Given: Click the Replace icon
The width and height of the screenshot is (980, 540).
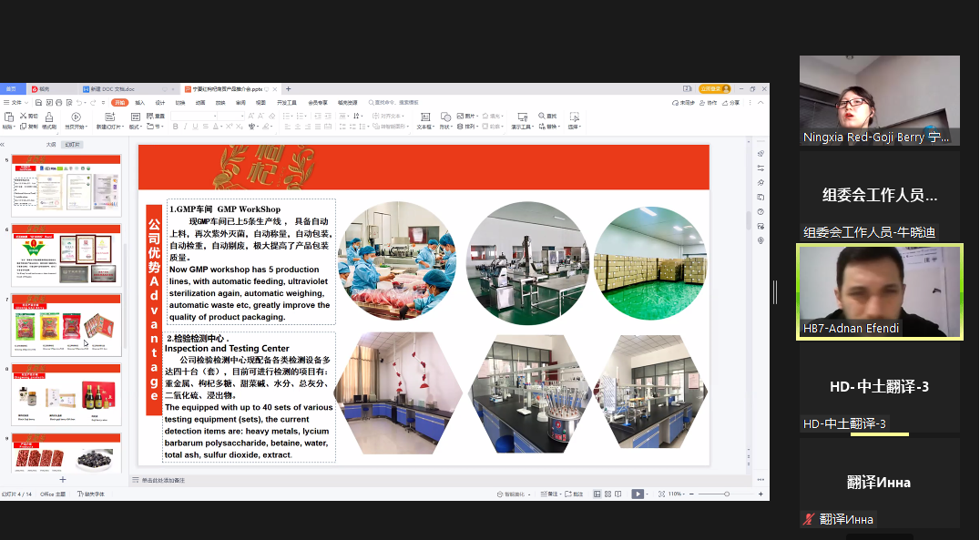Looking at the screenshot, I should [x=541, y=127].
